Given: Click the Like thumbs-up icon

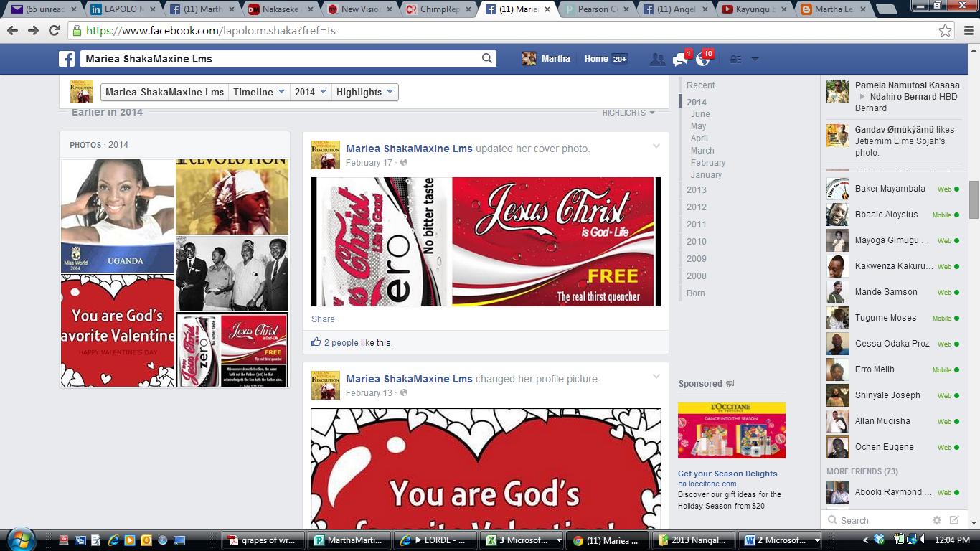Looking at the screenshot, I should [x=316, y=342].
